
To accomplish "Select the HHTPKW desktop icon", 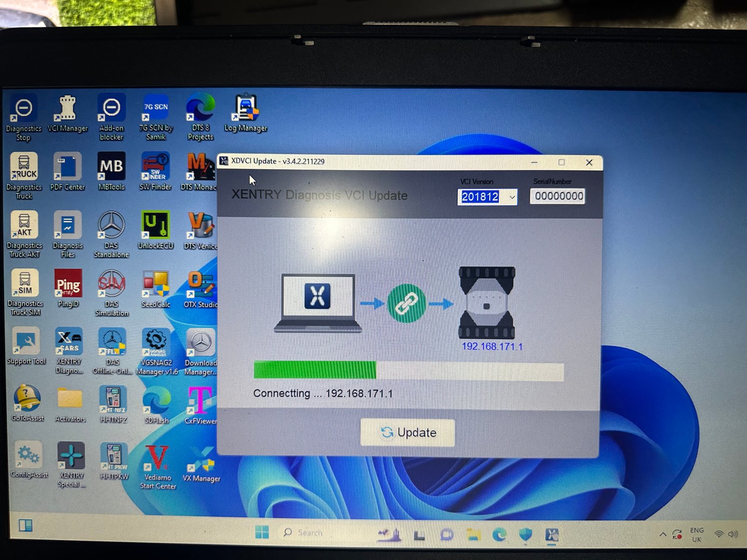I will pos(115,461).
